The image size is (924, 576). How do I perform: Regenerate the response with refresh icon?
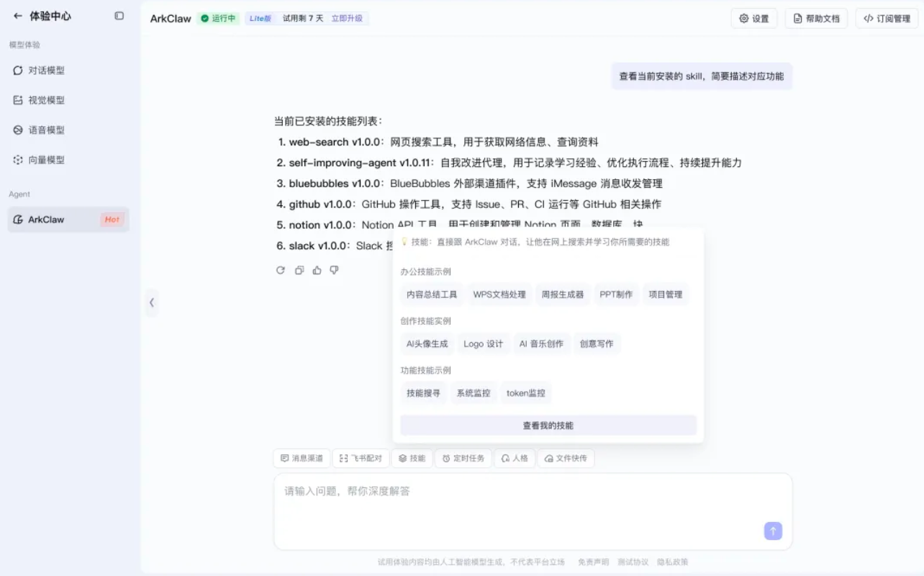281,270
